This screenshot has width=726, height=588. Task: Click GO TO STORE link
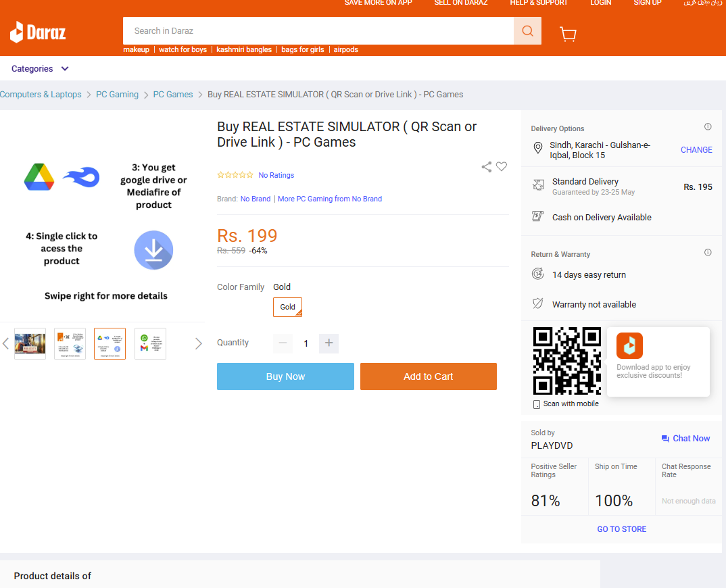[621, 529]
